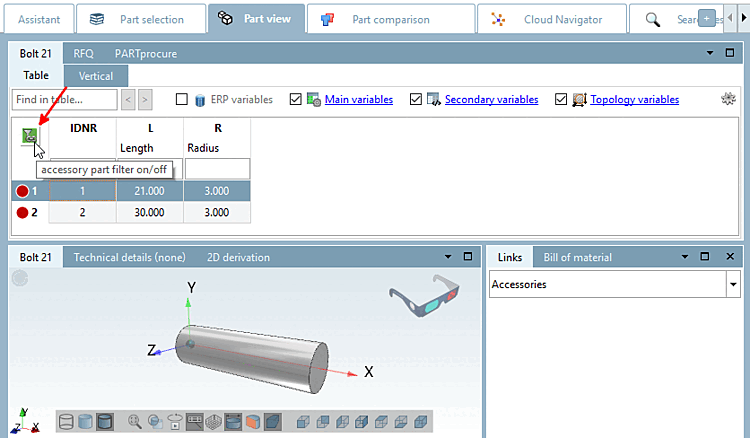Click the Topology variables icon
The width and height of the screenshot is (750, 438).
(579, 99)
